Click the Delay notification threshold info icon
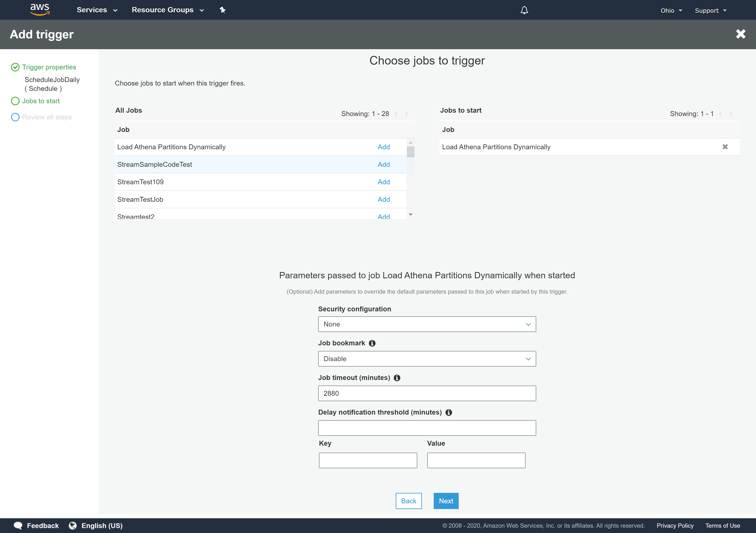 449,412
